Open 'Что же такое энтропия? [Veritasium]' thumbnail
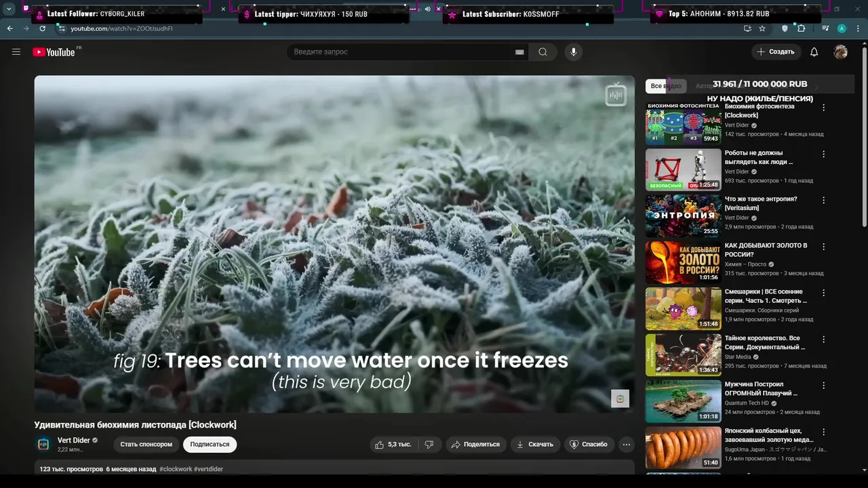This screenshot has height=488, width=868. [684, 216]
